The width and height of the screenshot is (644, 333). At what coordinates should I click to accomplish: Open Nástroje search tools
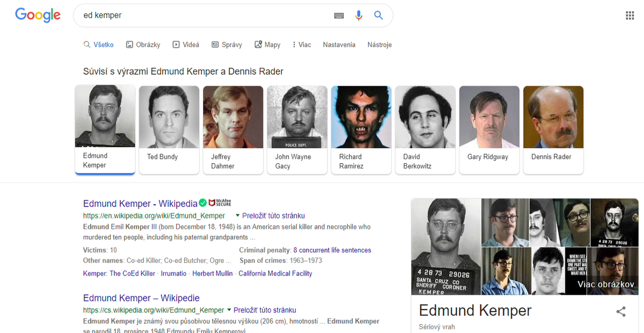[379, 44]
